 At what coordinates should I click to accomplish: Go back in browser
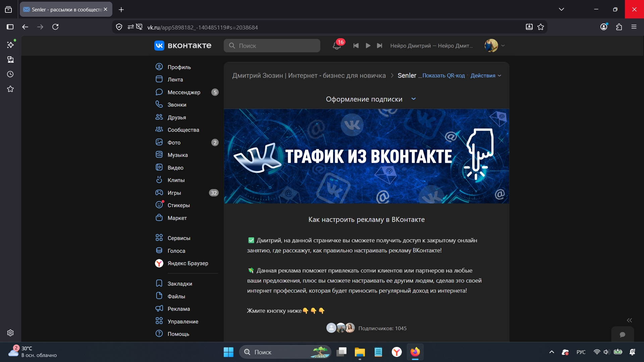point(25,27)
